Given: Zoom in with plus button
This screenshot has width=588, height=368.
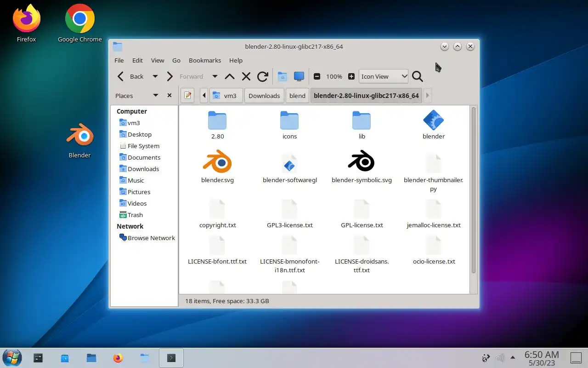Looking at the screenshot, I should coord(351,76).
